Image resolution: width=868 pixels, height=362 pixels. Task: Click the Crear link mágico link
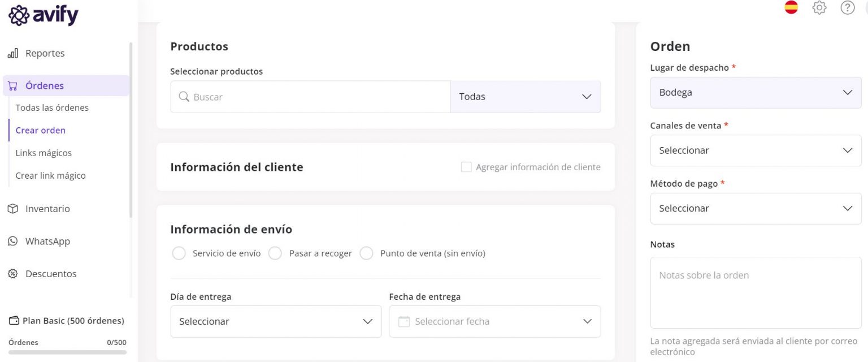50,175
